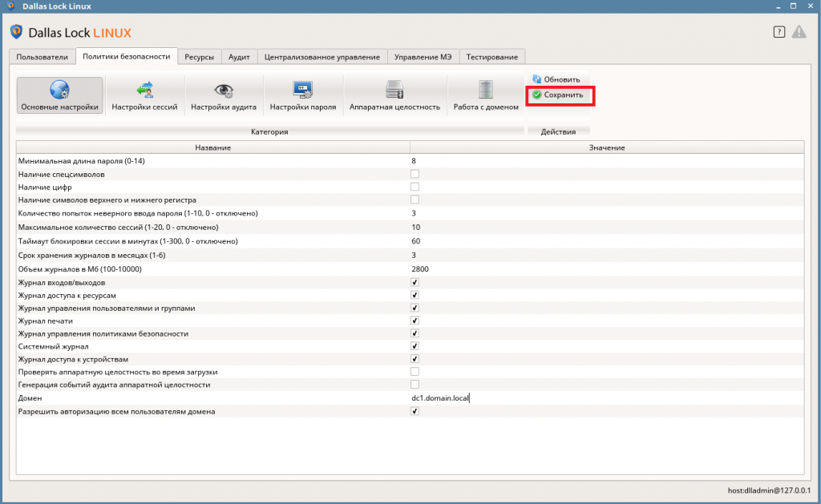The image size is (821, 504).
Task: Open Аппаратная целостность category
Action: coord(394,95)
